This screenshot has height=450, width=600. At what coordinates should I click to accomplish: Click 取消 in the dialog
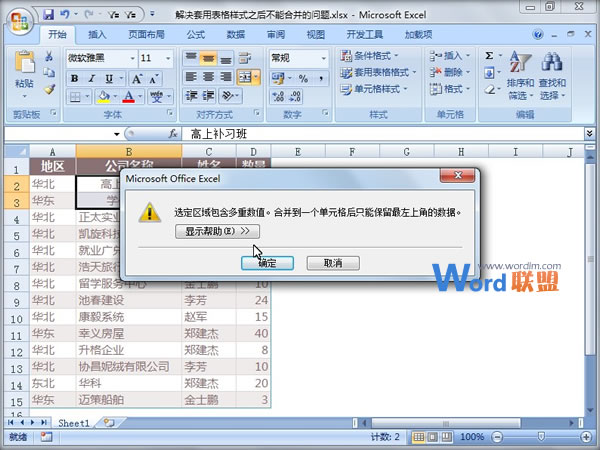tap(333, 263)
